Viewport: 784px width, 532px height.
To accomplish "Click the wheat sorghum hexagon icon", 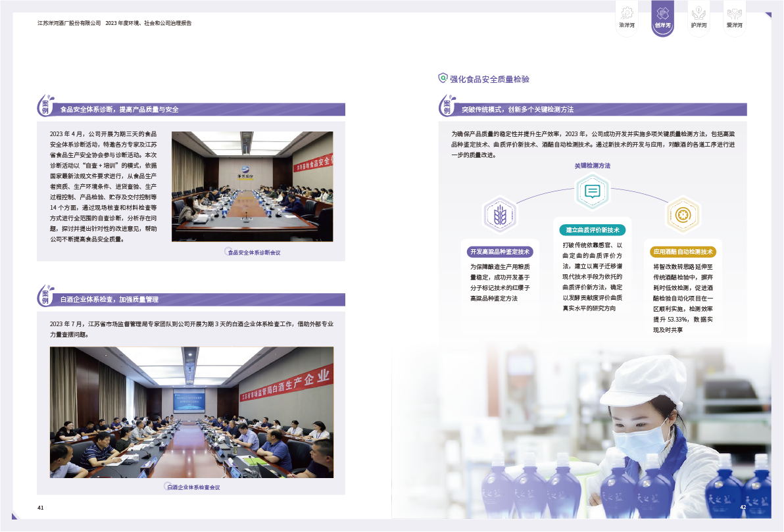I will [x=501, y=215].
